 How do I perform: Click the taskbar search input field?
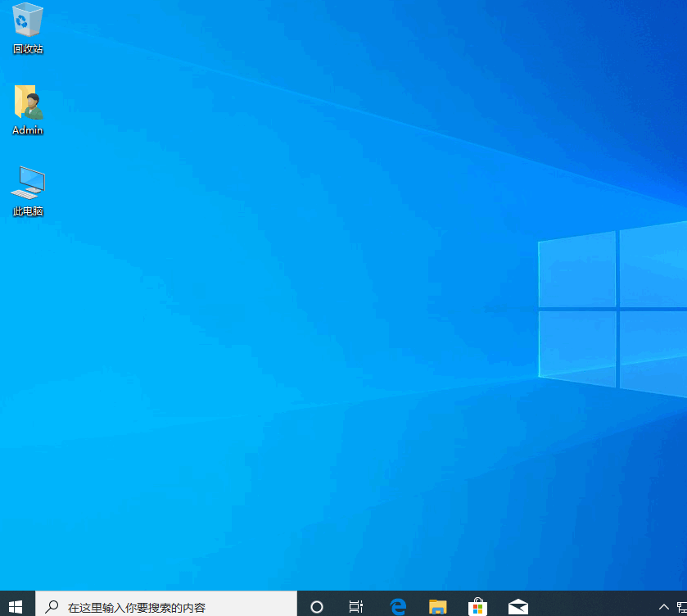tap(164, 607)
